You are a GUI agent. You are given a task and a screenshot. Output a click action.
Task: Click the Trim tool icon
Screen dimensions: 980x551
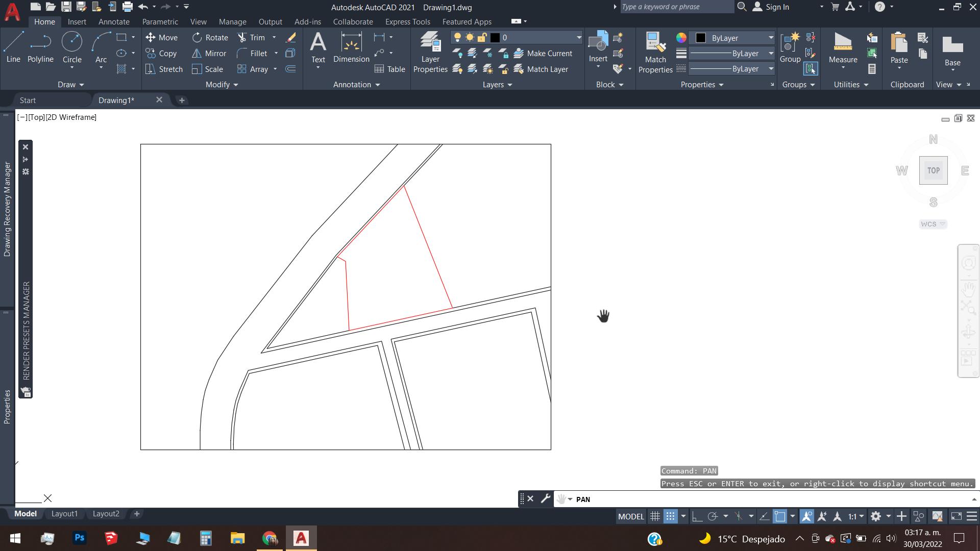(x=242, y=37)
